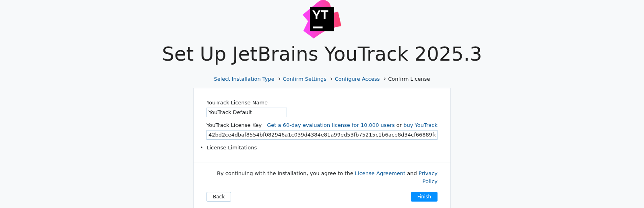Open the License Agreement link

[x=380, y=173]
